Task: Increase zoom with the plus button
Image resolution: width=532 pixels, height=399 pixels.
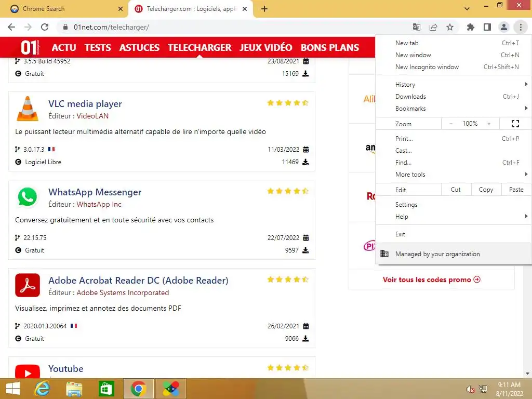Action: click(489, 124)
